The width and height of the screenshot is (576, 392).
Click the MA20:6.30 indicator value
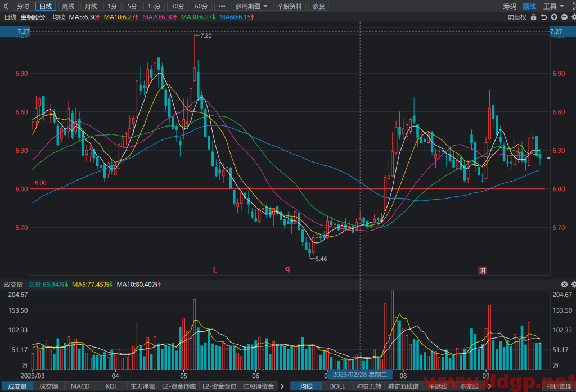159,17
